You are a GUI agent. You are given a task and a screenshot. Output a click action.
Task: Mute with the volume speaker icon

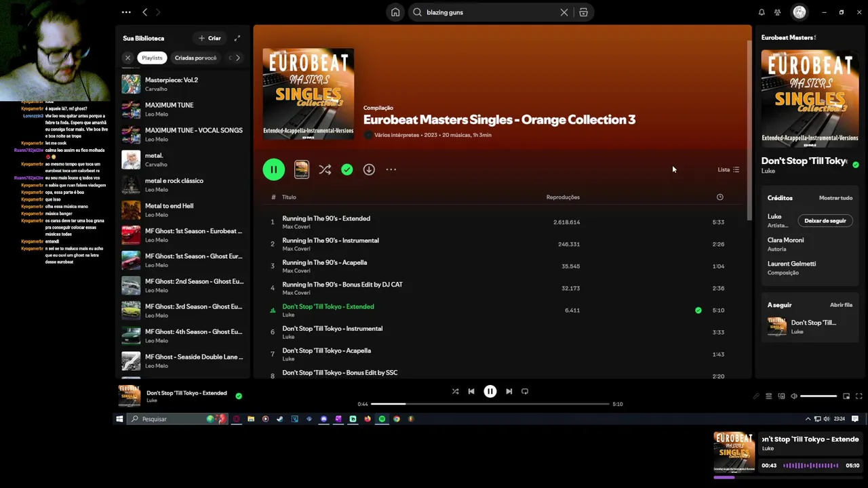click(x=794, y=396)
